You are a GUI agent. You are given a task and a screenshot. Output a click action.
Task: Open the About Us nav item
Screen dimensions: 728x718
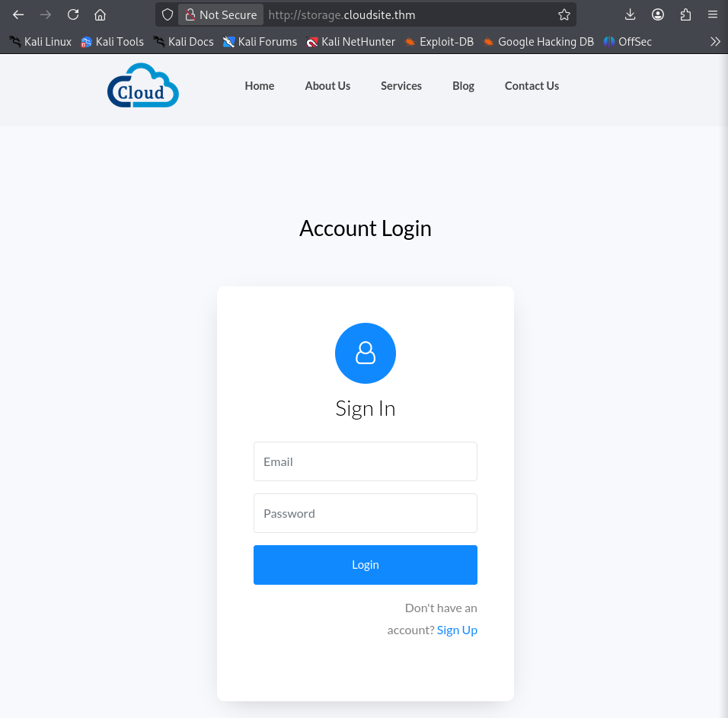327,86
